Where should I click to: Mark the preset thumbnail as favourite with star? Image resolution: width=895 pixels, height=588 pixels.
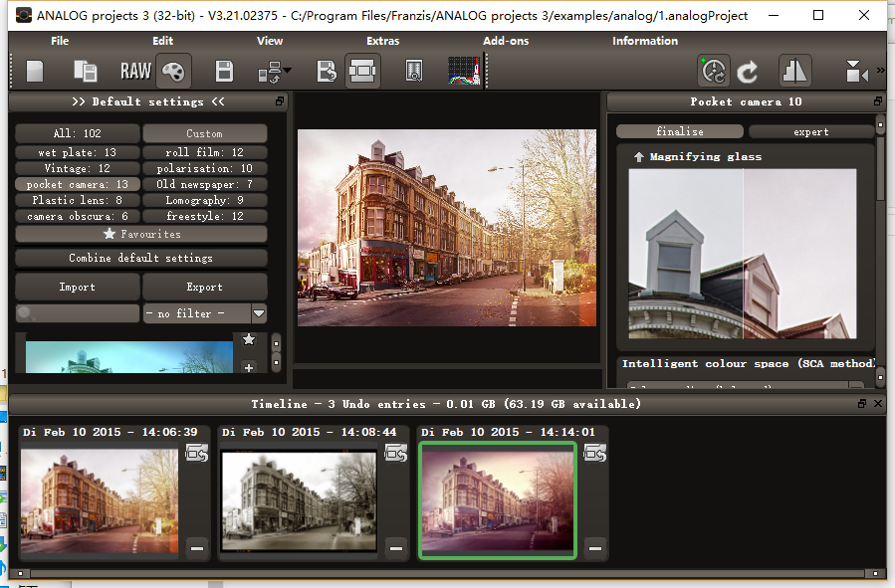coord(249,340)
